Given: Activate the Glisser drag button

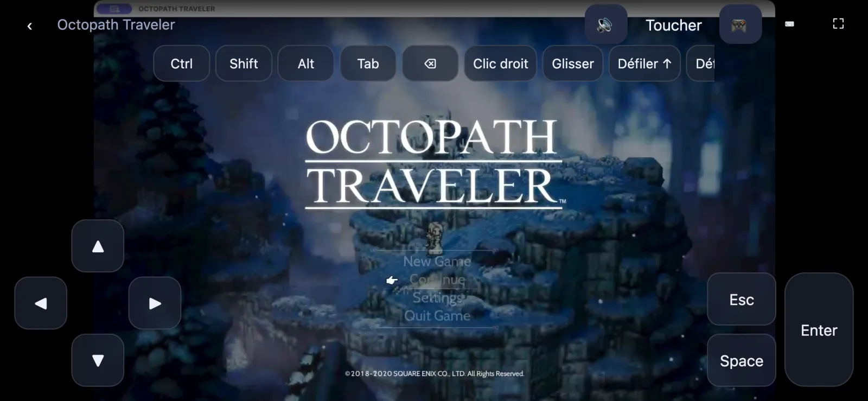Looking at the screenshot, I should pos(573,63).
